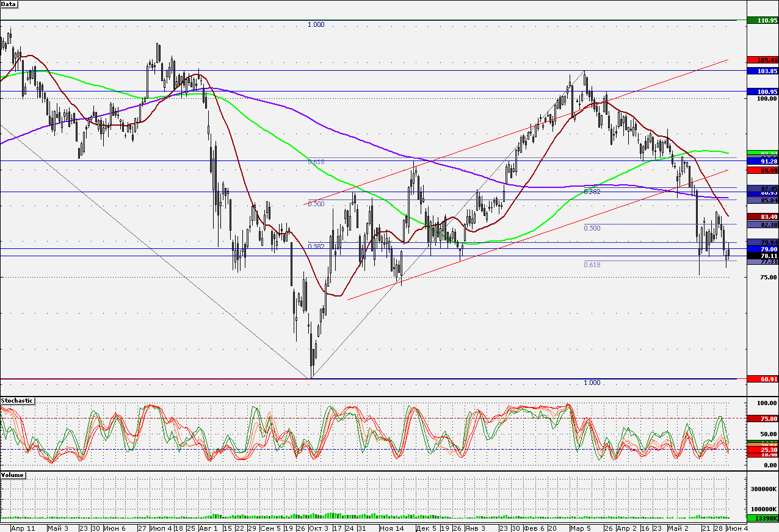Click the Июн 4 date label
This screenshot has width=779, height=532.
[737, 528]
